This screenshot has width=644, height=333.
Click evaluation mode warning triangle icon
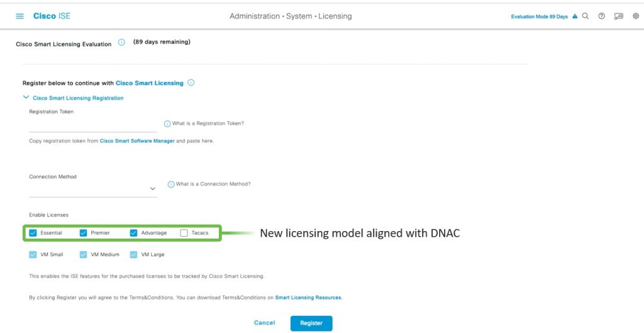(x=575, y=17)
